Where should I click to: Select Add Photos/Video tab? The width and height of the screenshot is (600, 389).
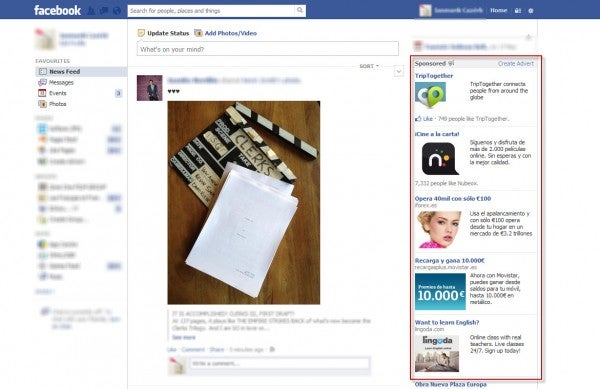tap(231, 33)
